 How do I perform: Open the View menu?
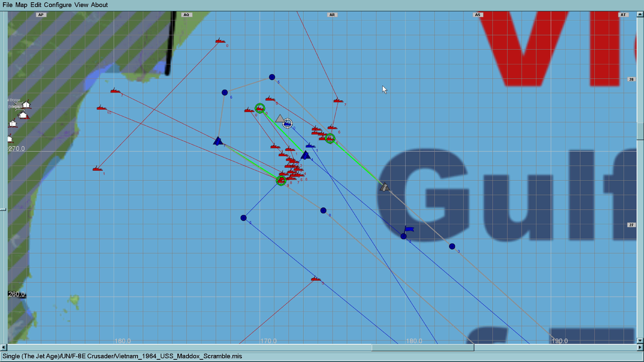pos(81,5)
